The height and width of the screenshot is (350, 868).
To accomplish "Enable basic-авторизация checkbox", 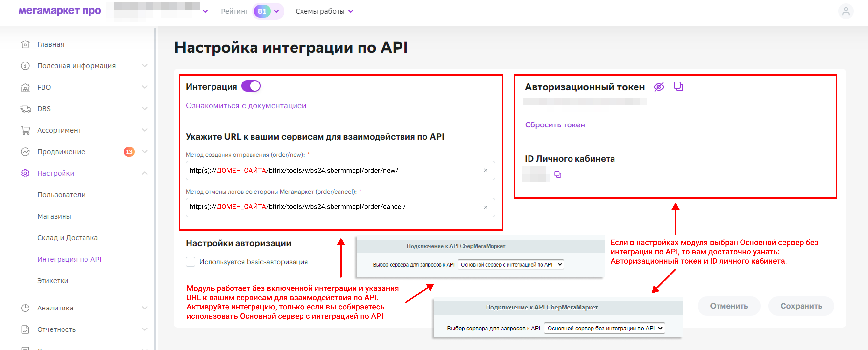I will 190,262.
